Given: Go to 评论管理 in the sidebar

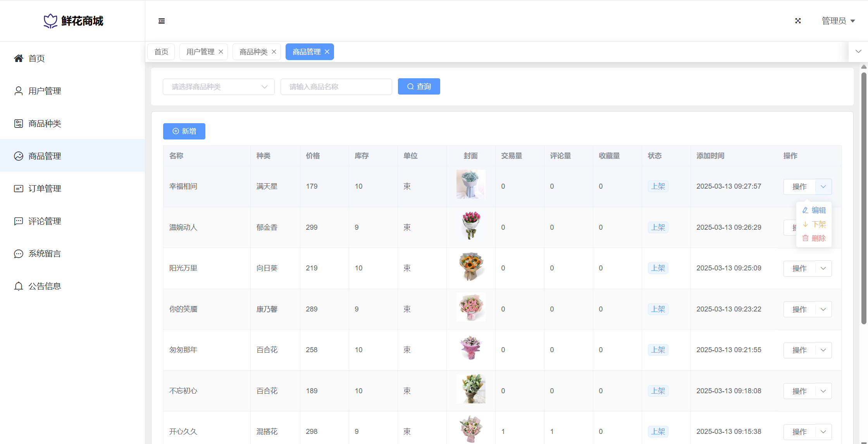Looking at the screenshot, I should click(44, 221).
